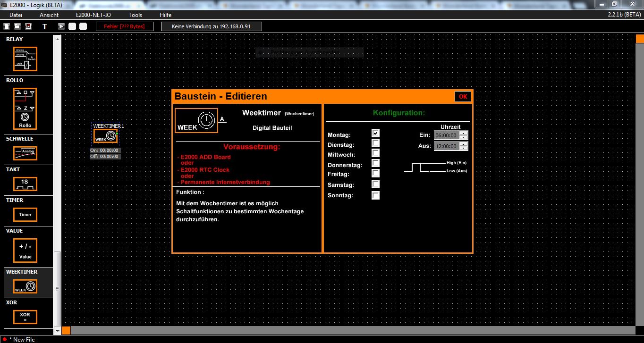This screenshot has width=644, height=343.
Task: Click the Open folder toolbar icon
Action: (x=17, y=26)
